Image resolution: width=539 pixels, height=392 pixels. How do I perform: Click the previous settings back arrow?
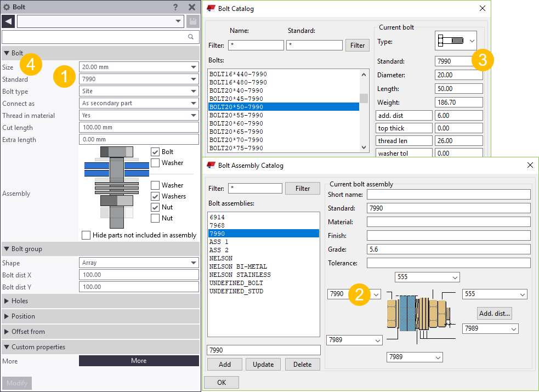tap(8, 21)
